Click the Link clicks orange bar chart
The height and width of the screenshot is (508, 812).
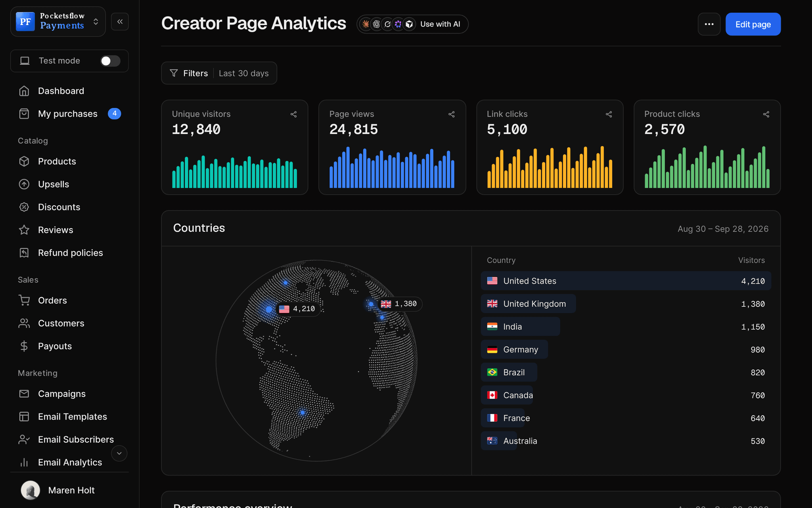point(550,167)
